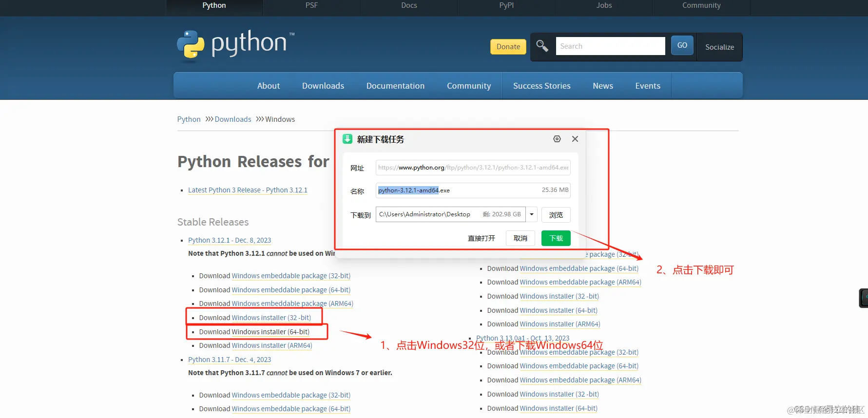The height and width of the screenshot is (418, 868).
Task: Close the new download task dialog
Action: pyautogui.click(x=575, y=139)
